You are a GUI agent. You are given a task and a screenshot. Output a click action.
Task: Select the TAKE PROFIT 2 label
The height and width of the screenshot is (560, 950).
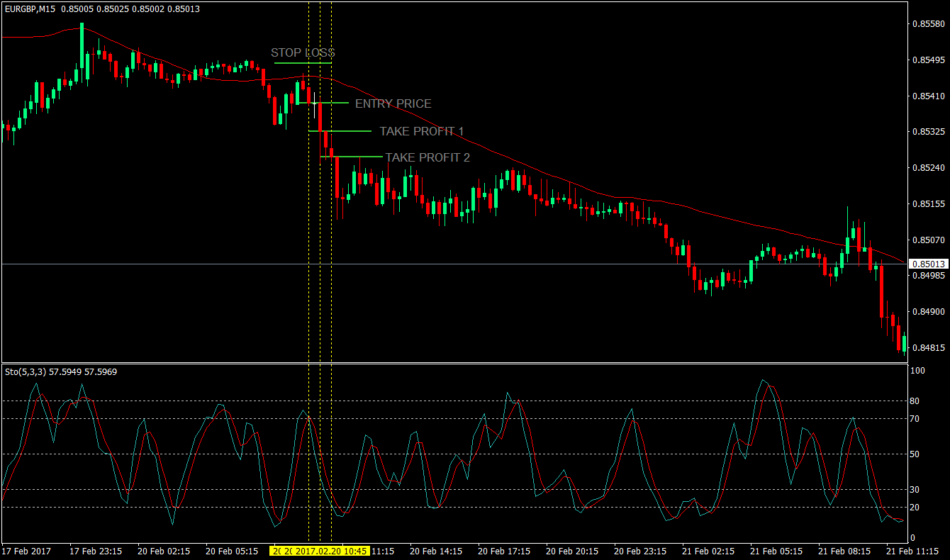coord(428,157)
